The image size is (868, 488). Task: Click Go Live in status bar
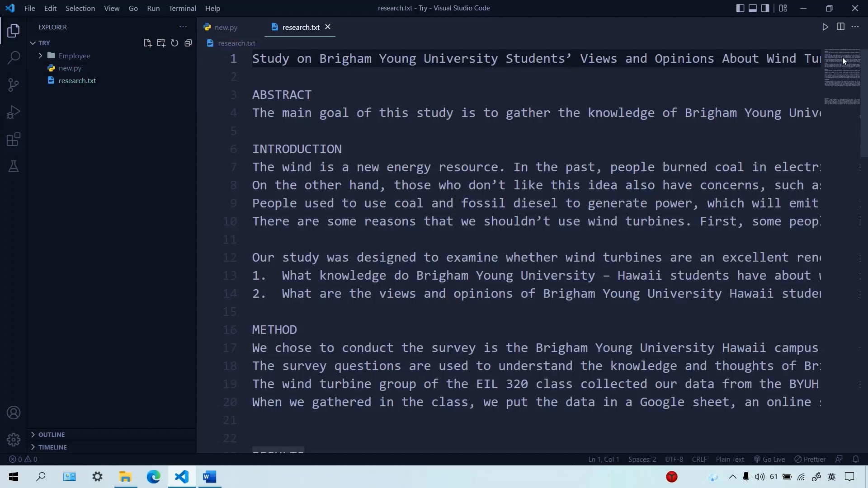point(769,459)
